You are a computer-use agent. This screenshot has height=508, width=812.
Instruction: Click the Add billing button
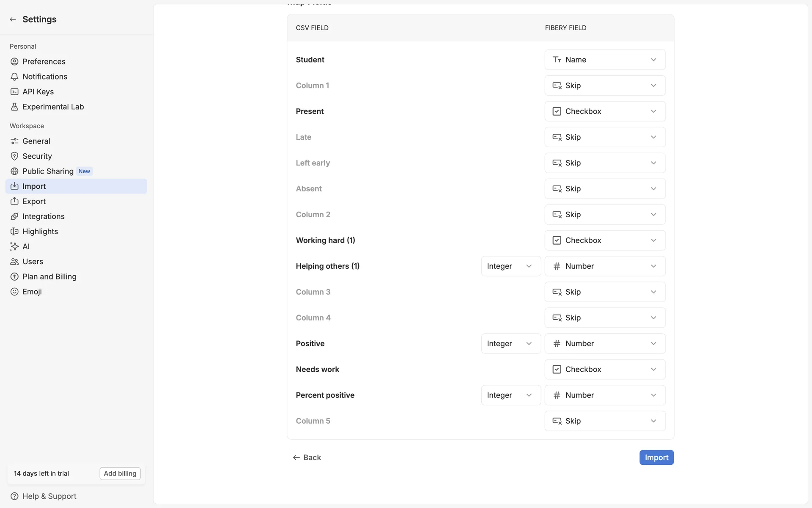coord(120,473)
